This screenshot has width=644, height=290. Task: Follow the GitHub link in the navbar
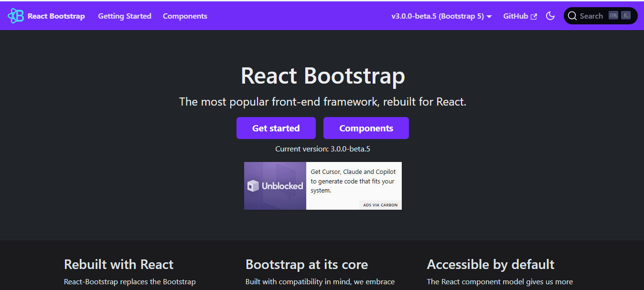tap(516, 16)
